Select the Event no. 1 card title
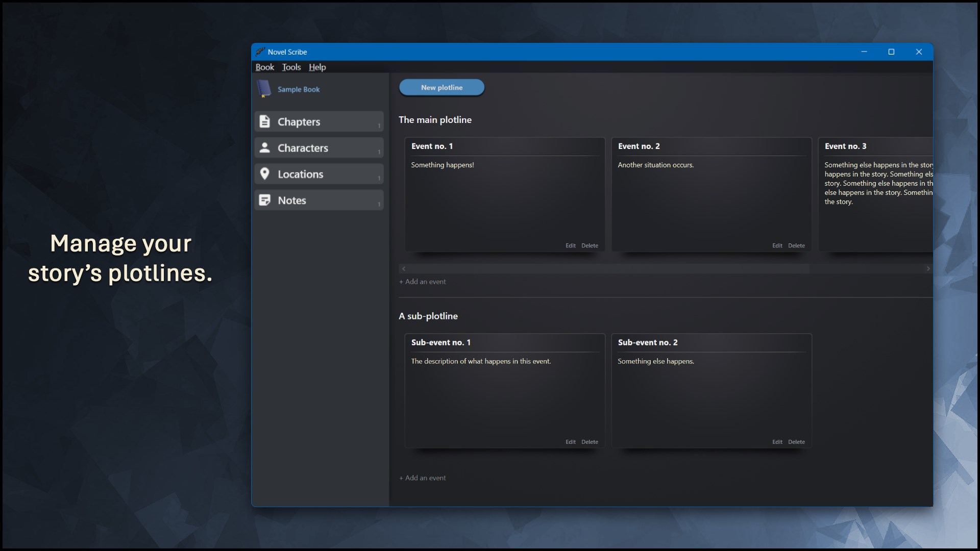The image size is (980, 551). point(432,146)
